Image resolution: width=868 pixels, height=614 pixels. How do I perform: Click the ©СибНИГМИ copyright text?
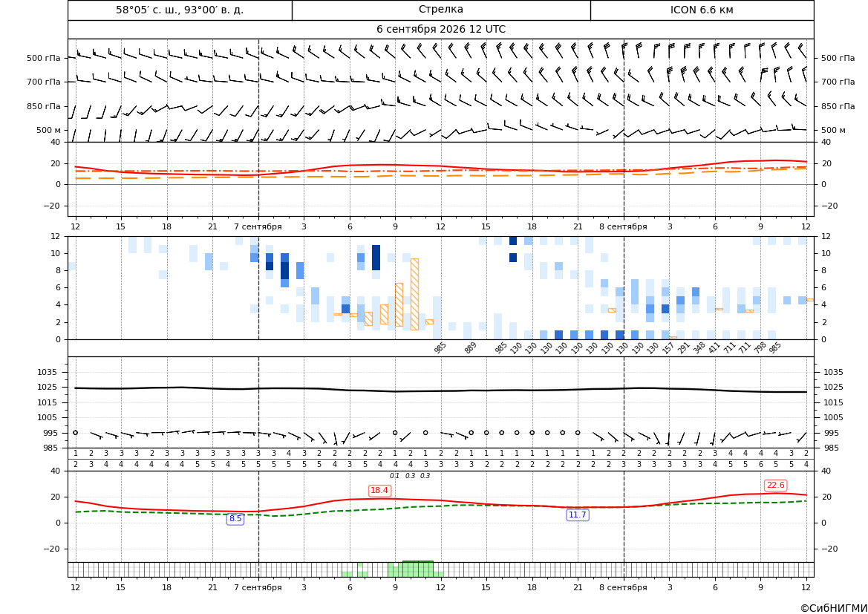point(834,608)
